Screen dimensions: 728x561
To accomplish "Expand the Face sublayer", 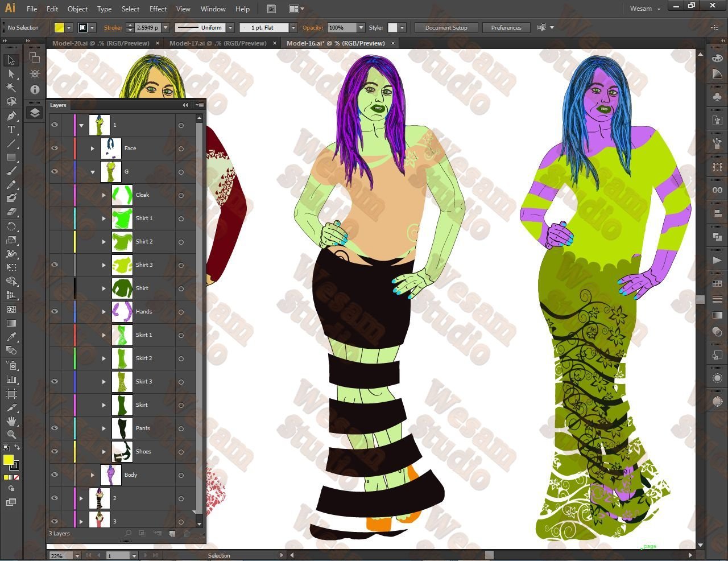I will coord(93,148).
